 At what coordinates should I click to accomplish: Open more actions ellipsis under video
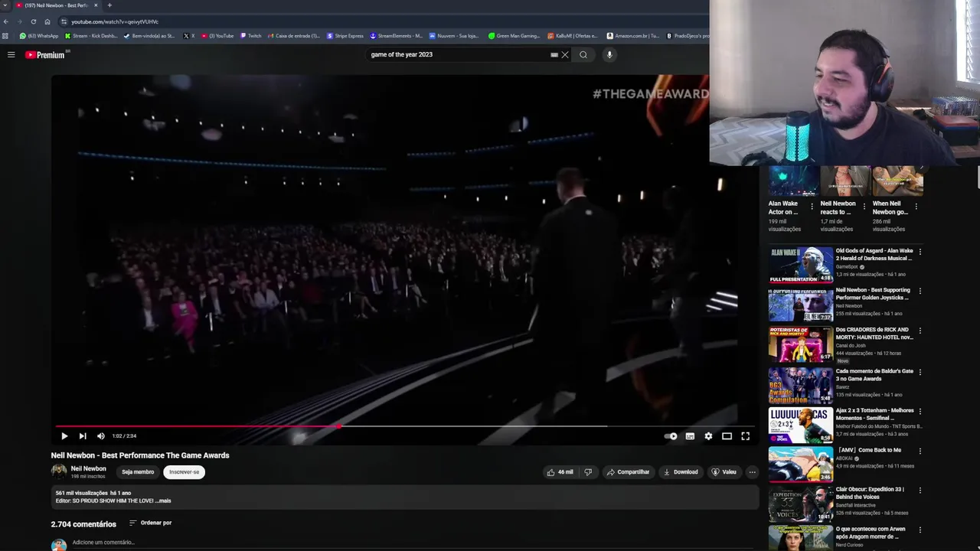[x=752, y=472]
